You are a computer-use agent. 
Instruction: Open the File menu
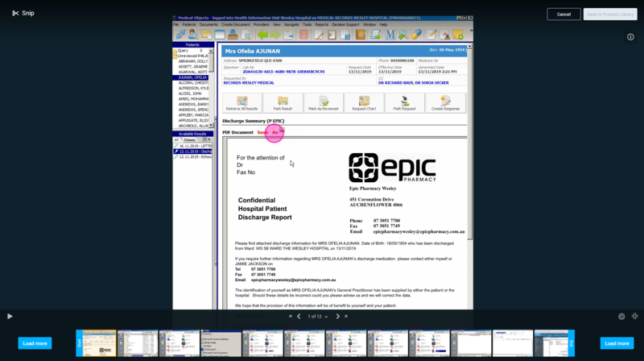click(x=175, y=25)
